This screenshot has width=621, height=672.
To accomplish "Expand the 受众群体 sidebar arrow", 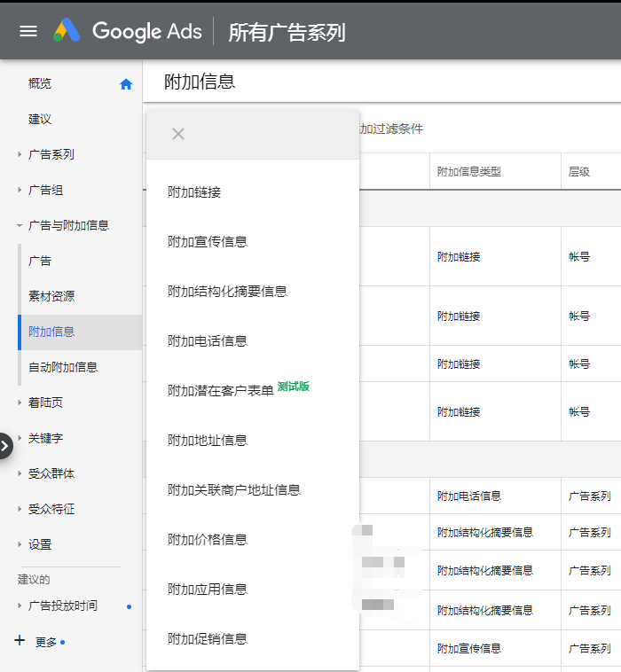I will [20, 473].
